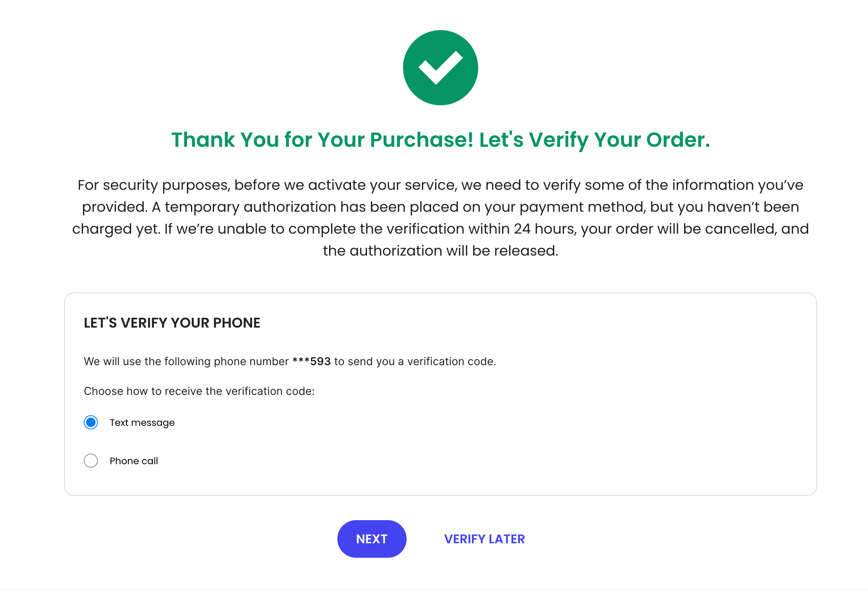This screenshot has width=868, height=591.
Task: Click "Let's Verify Your Order." heading text
Action: click(594, 140)
